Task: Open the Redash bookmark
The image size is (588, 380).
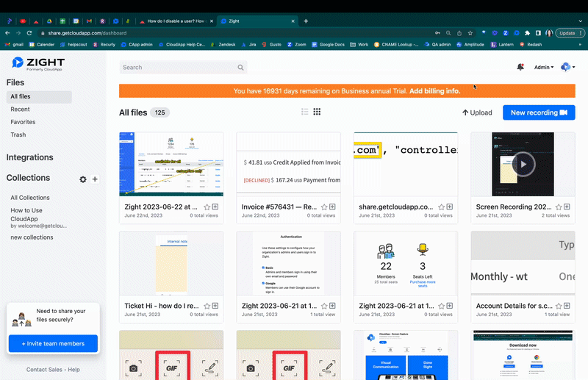Action: (x=531, y=44)
